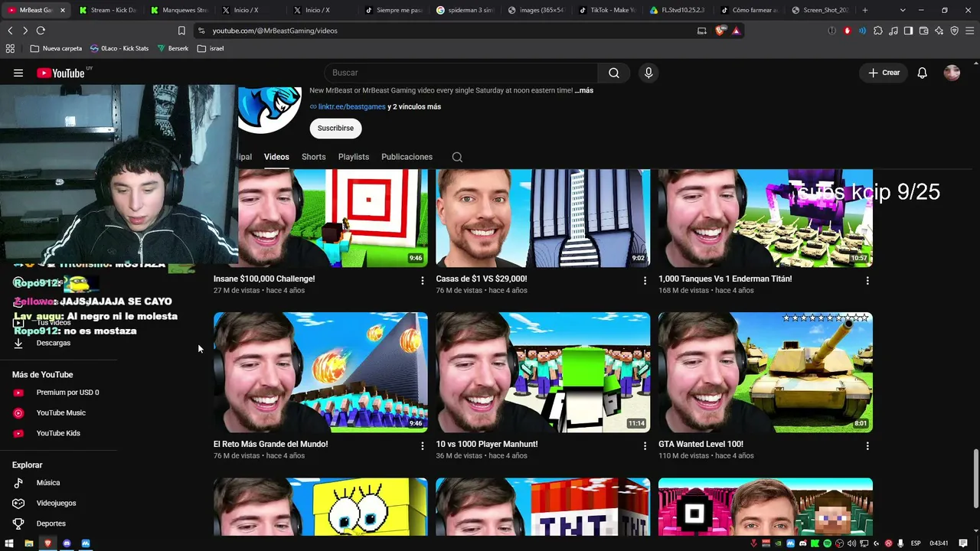Open options for El Reto Más Grande video

point(422,446)
